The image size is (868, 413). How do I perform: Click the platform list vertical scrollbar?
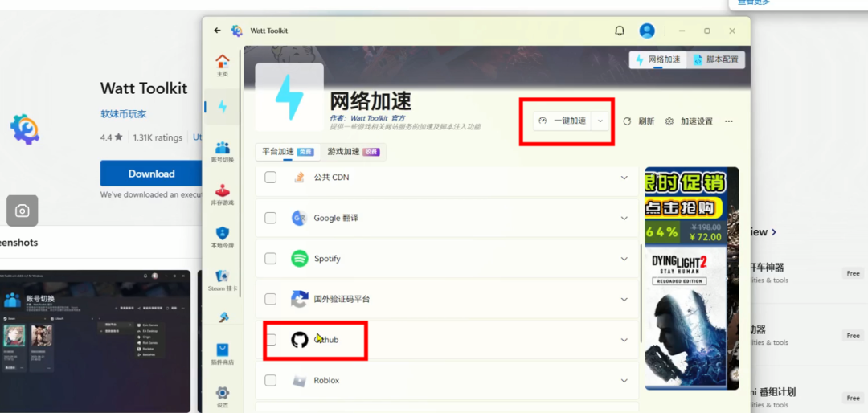pyautogui.click(x=641, y=293)
